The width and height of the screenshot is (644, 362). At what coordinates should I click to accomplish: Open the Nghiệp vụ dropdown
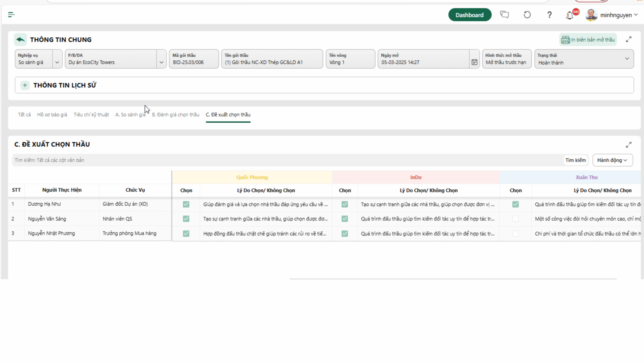[57, 62]
